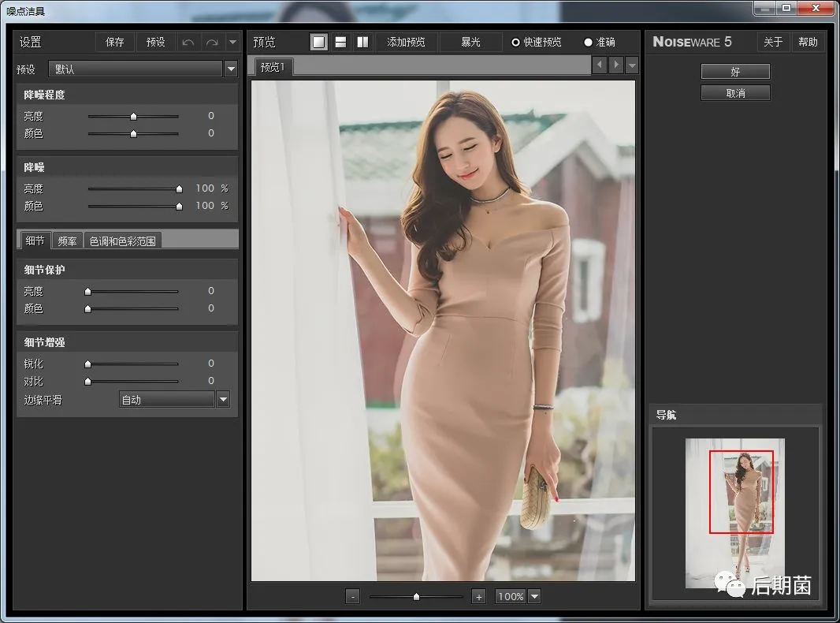
Task: Click 降噪 亮度 100% slider handle
Action: coord(179,188)
